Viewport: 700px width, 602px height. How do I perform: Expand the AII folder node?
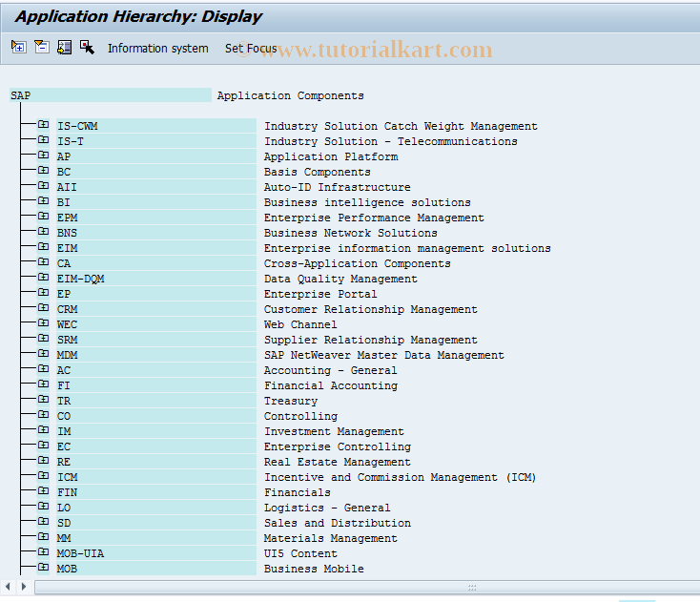[43, 185]
